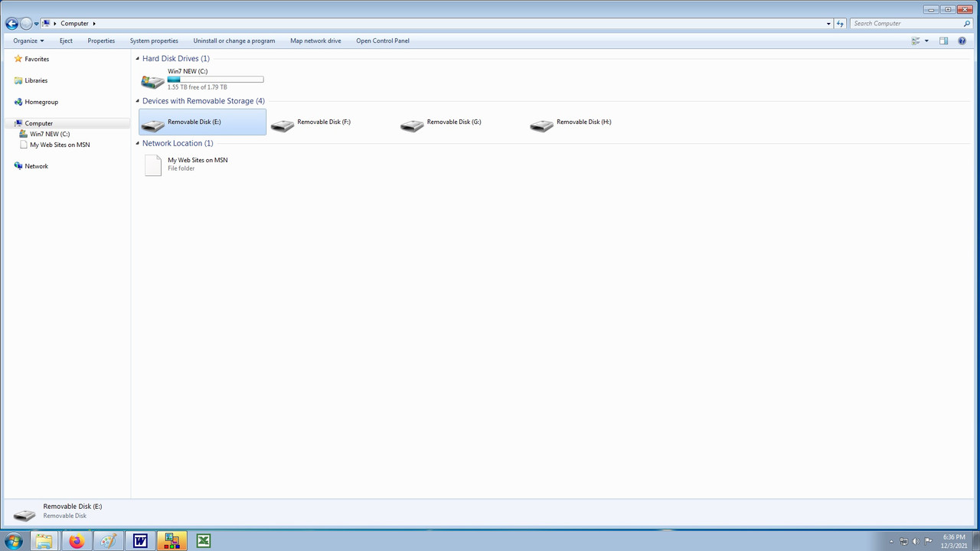Eject the selected removable disk
980x551 pixels.
66,41
